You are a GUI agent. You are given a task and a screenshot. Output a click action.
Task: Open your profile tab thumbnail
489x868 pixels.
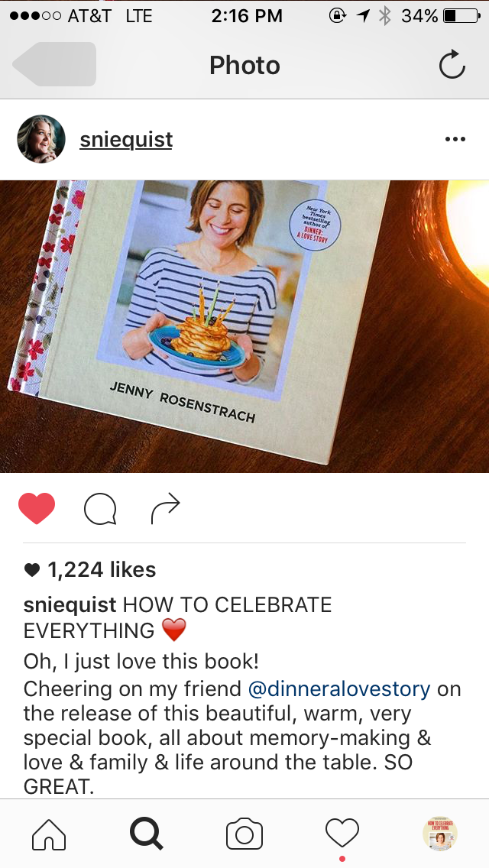(439, 834)
